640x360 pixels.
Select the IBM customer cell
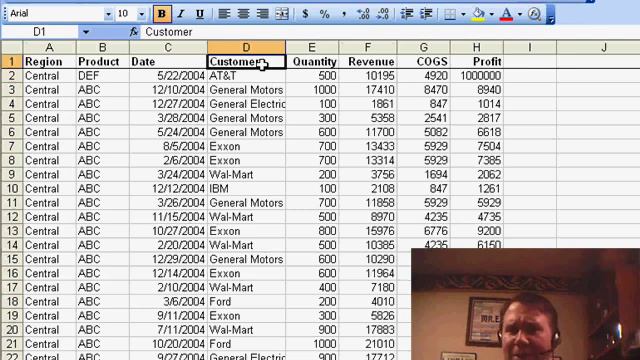[247, 189]
